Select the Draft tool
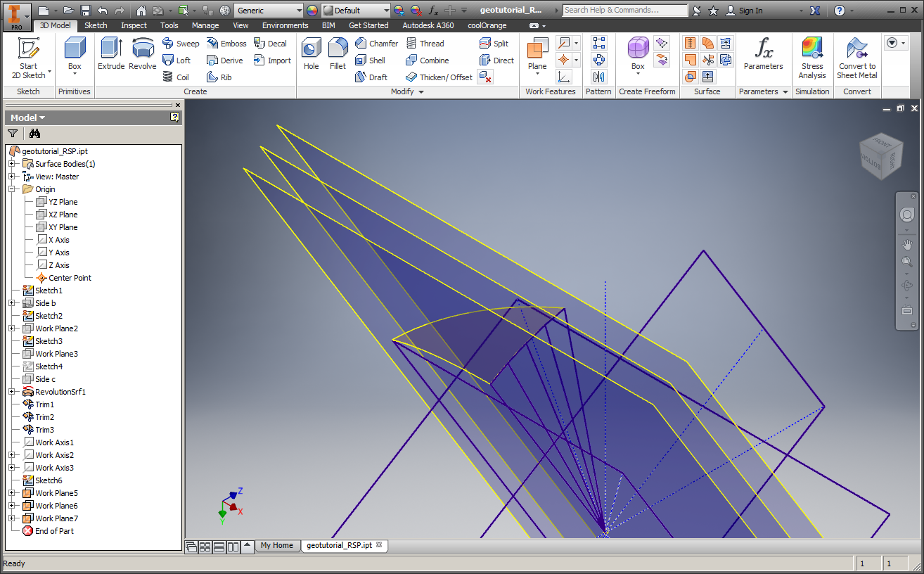 [371, 77]
